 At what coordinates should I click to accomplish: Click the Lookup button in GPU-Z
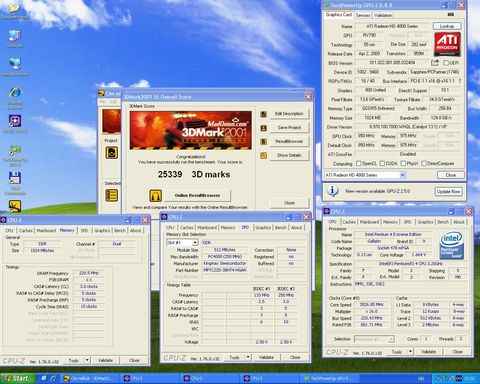click(447, 26)
